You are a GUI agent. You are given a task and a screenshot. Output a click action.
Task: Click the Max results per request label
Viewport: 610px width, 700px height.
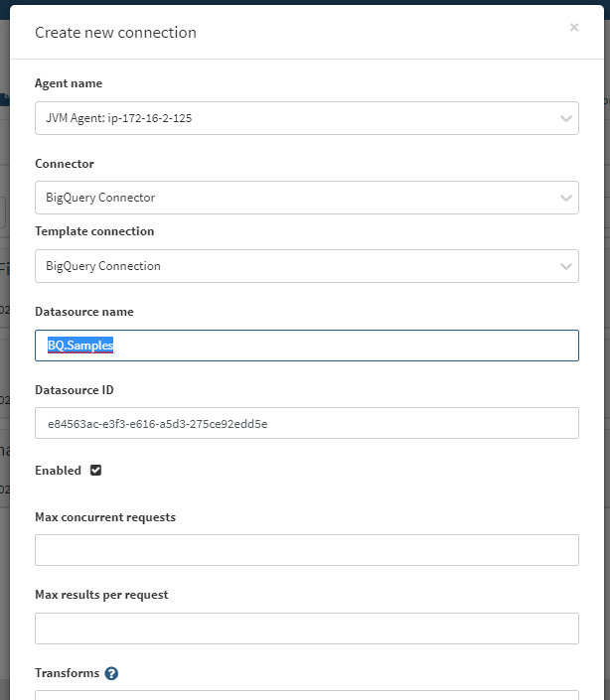click(x=101, y=595)
